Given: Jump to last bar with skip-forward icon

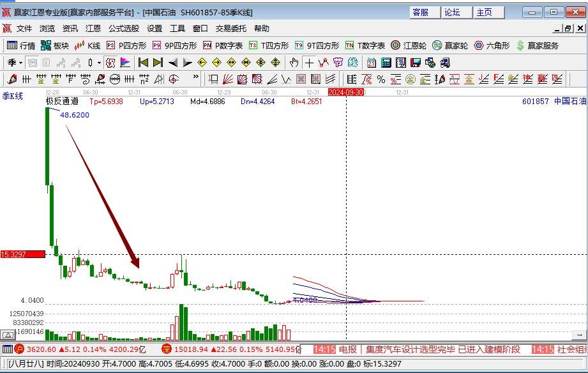Looking at the screenshot, I should tap(158, 63).
